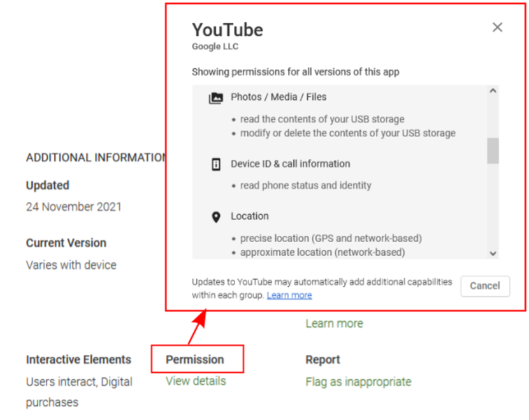The height and width of the screenshot is (420, 529).
Task: Click the Device ID & call information icon
Action: tap(216, 164)
